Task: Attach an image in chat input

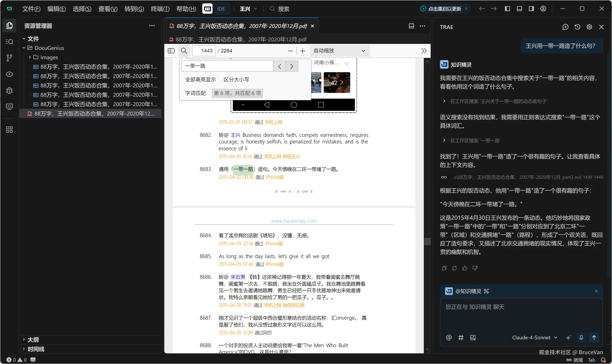Action: point(473,338)
